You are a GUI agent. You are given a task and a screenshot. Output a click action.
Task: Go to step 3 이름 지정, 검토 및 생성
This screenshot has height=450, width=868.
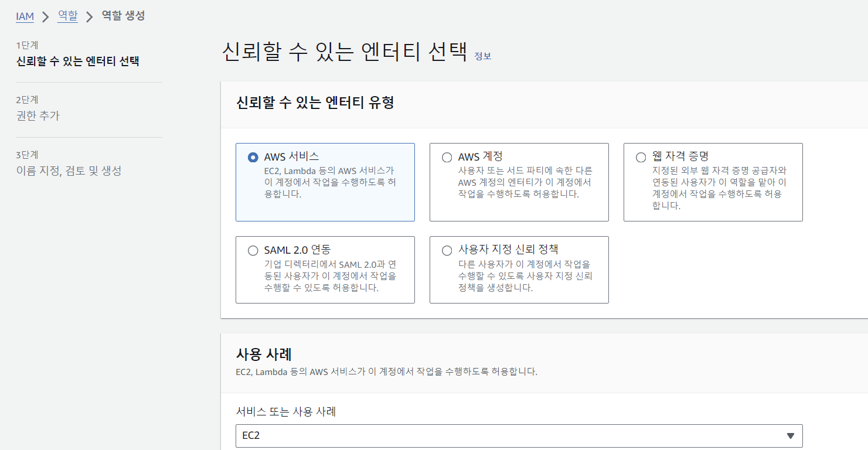(x=69, y=171)
